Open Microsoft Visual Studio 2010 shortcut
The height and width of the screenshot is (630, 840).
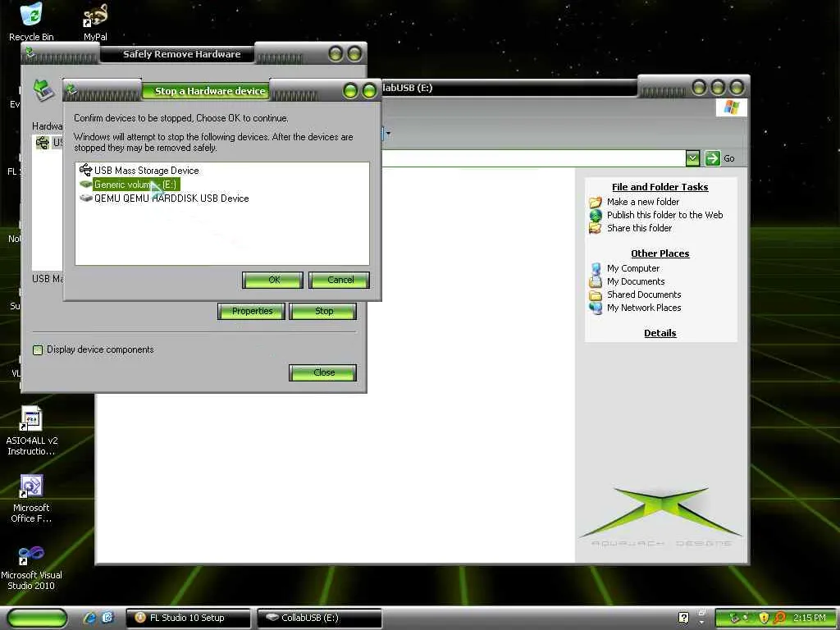[x=31, y=567]
